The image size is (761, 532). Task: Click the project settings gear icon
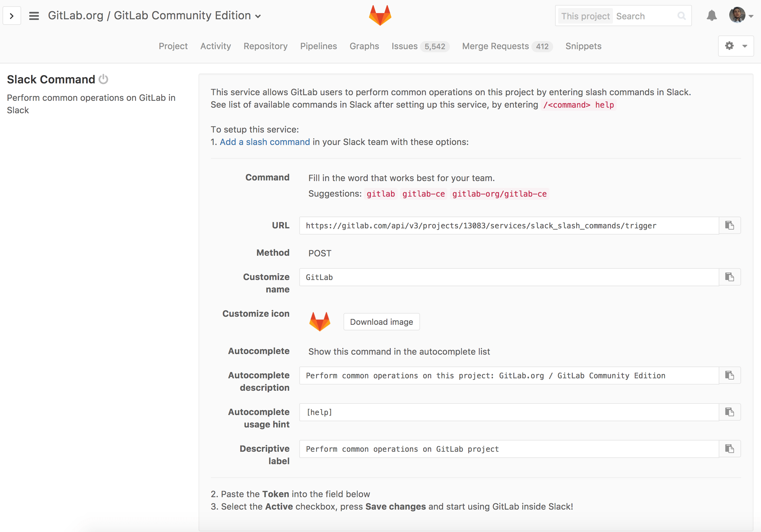point(730,46)
